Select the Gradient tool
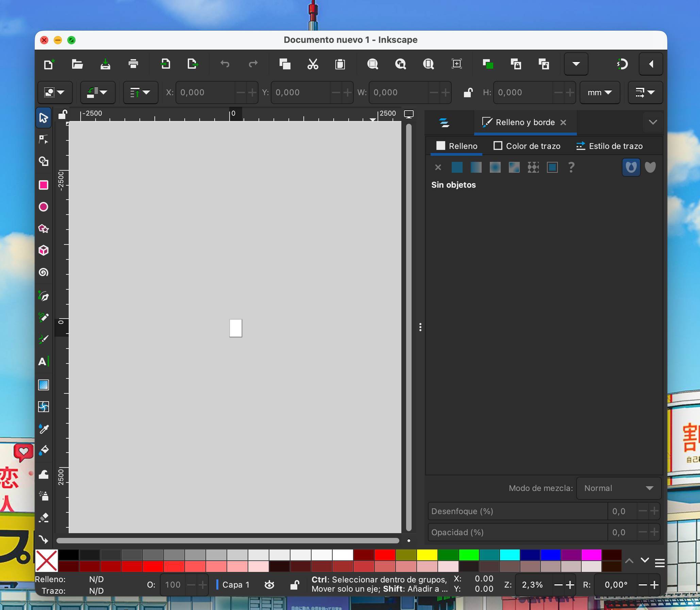Screen dimensions: 700x610 43,385
